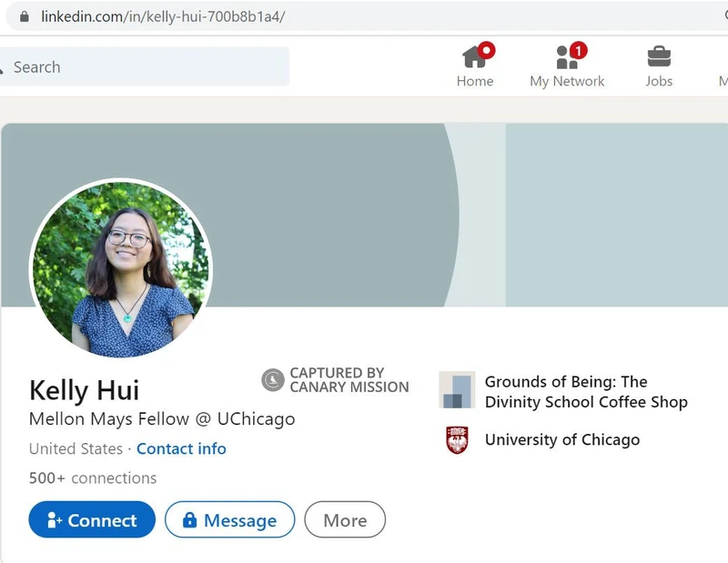Click the LinkedIn Search field
The height and width of the screenshot is (563, 728).
144,66
